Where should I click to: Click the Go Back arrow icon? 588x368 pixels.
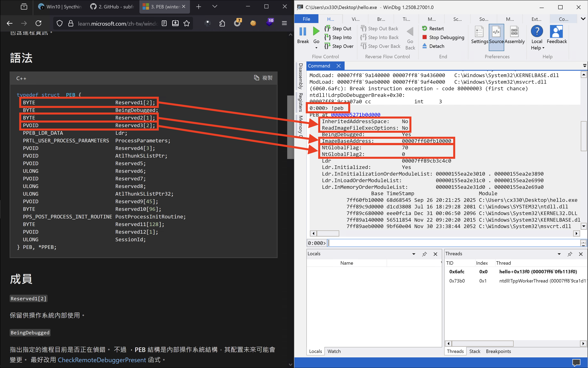(410, 32)
